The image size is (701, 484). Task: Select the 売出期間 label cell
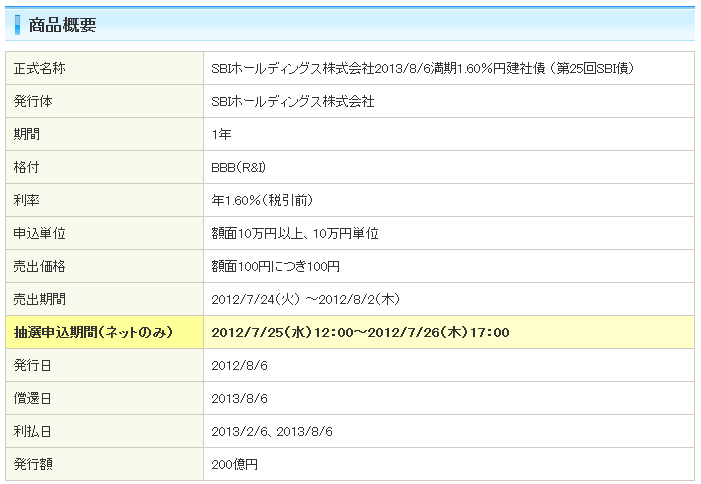[105, 299]
